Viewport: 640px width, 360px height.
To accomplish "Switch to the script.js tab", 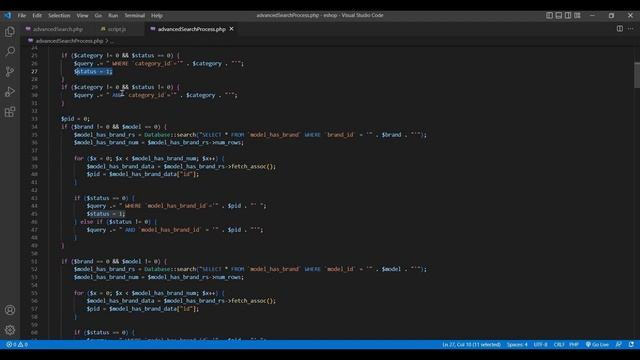I will click(116, 29).
